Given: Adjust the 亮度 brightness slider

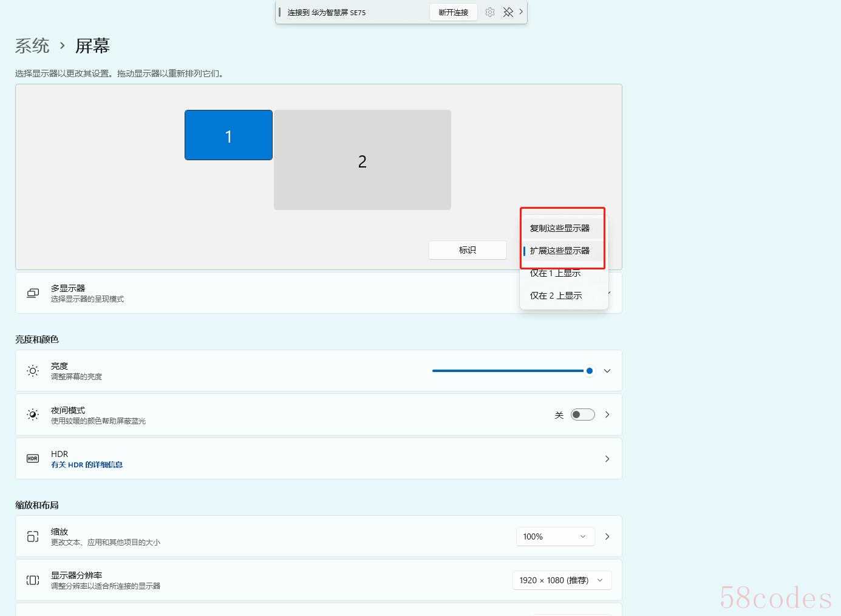Looking at the screenshot, I should (x=512, y=371).
